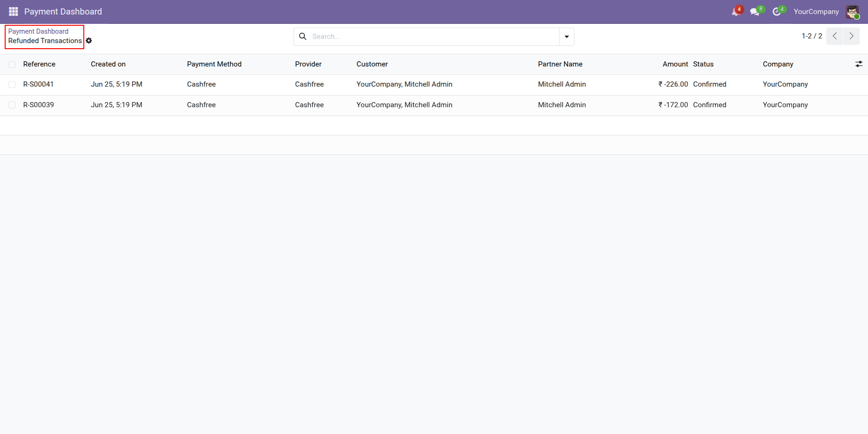
Task: Open the apps grid menu icon
Action: tap(13, 12)
